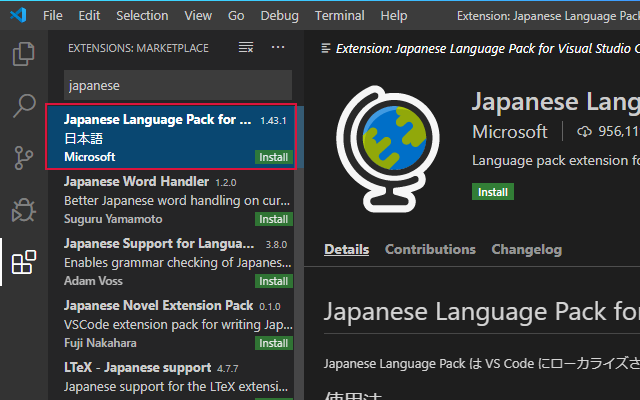Click Install button in extension details page

(493, 192)
